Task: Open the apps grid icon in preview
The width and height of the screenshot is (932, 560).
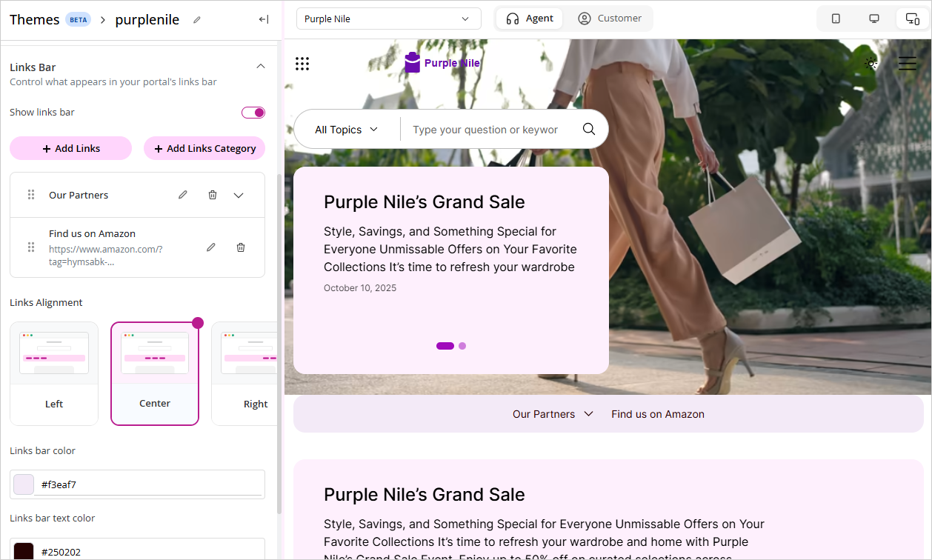Action: tap(302, 64)
